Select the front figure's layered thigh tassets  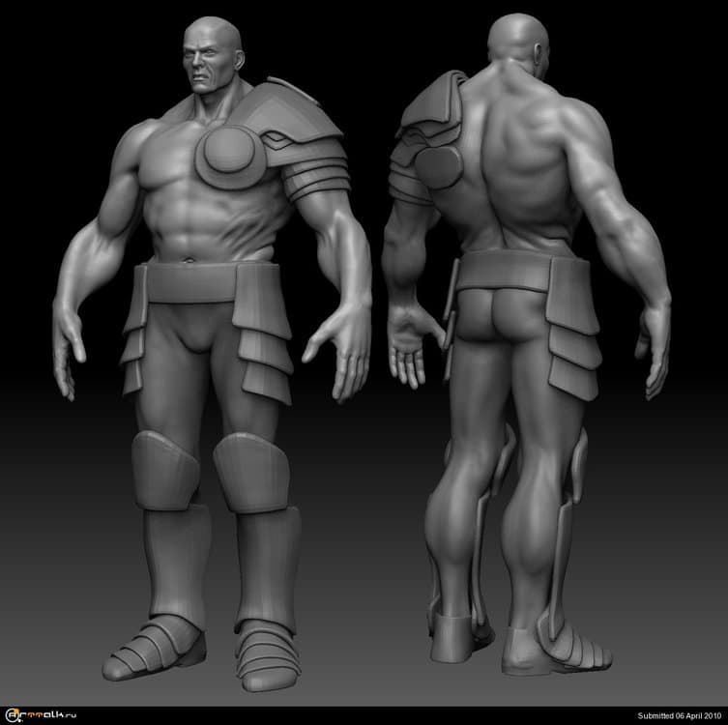click(261, 348)
